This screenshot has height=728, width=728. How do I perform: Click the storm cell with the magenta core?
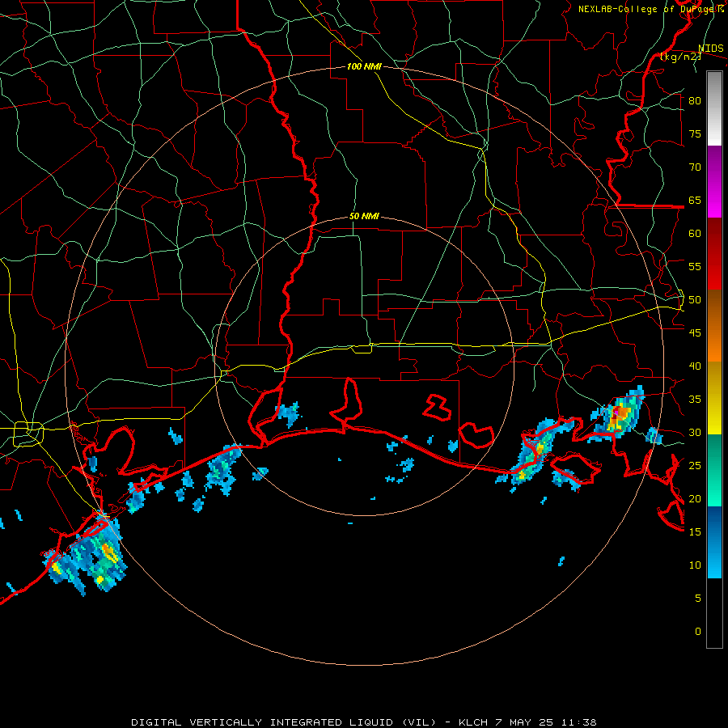pyautogui.click(x=618, y=415)
